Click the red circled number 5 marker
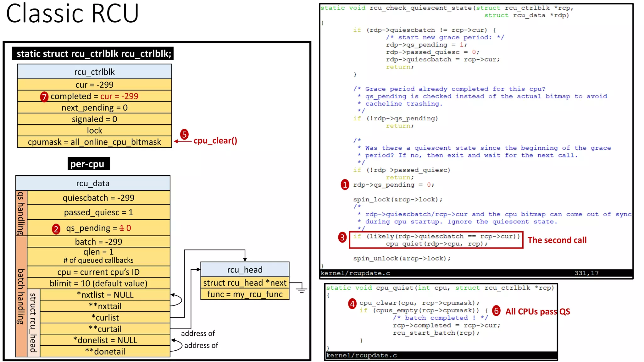The height and width of the screenshot is (362, 644). click(184, 134)
